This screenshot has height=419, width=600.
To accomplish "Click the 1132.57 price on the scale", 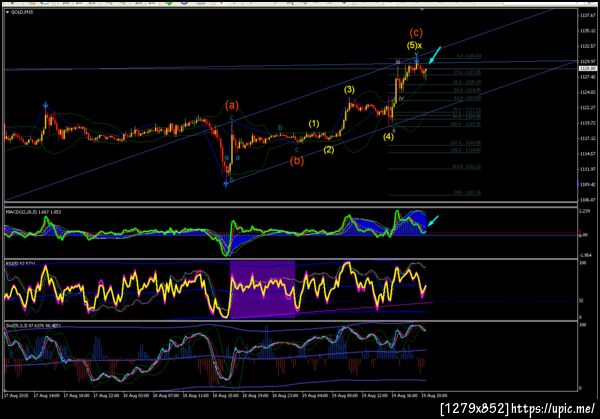I will (x=587, y=46).
